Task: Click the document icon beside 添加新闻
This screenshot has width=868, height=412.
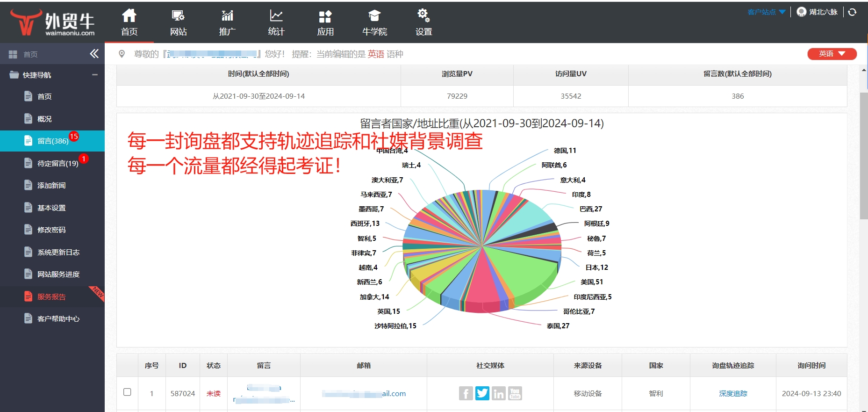Action: [28, 185]
